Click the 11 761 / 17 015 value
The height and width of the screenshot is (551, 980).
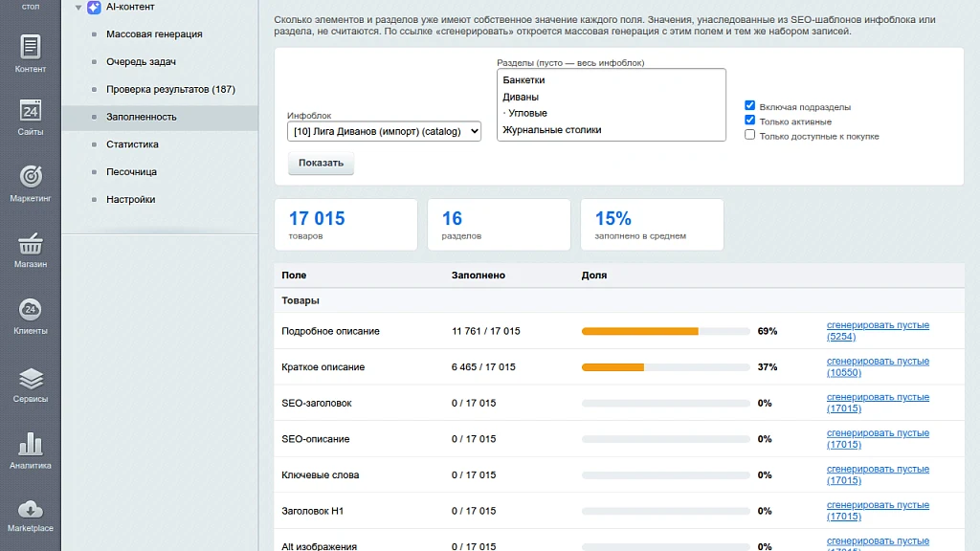pos(485,331)
